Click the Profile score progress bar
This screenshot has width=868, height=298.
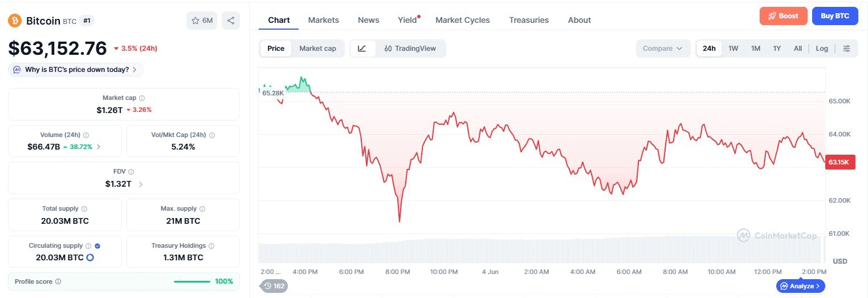(192, 281)
